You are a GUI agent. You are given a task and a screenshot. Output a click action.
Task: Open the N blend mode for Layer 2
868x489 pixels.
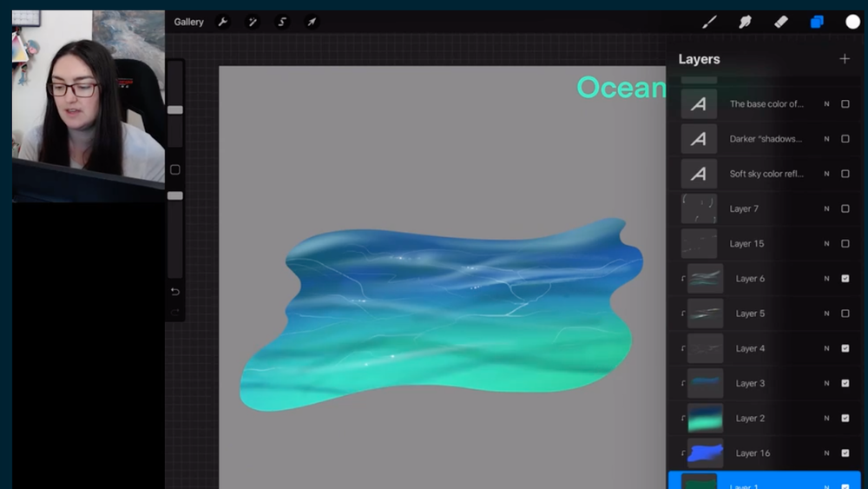click(826, 418)
